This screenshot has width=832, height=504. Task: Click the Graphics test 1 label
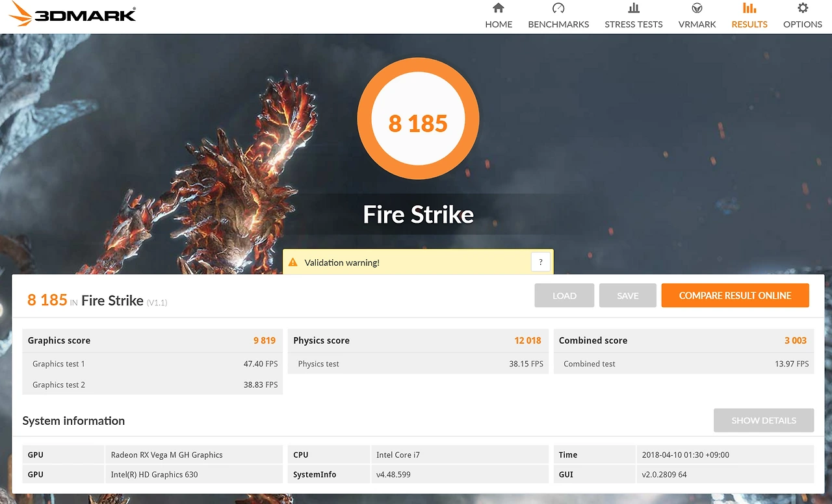58,364
